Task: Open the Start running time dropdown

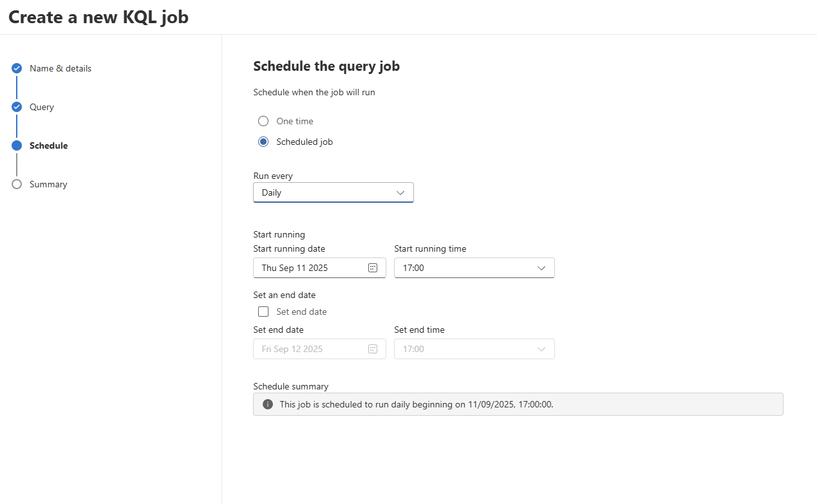Action: point(474,268)
